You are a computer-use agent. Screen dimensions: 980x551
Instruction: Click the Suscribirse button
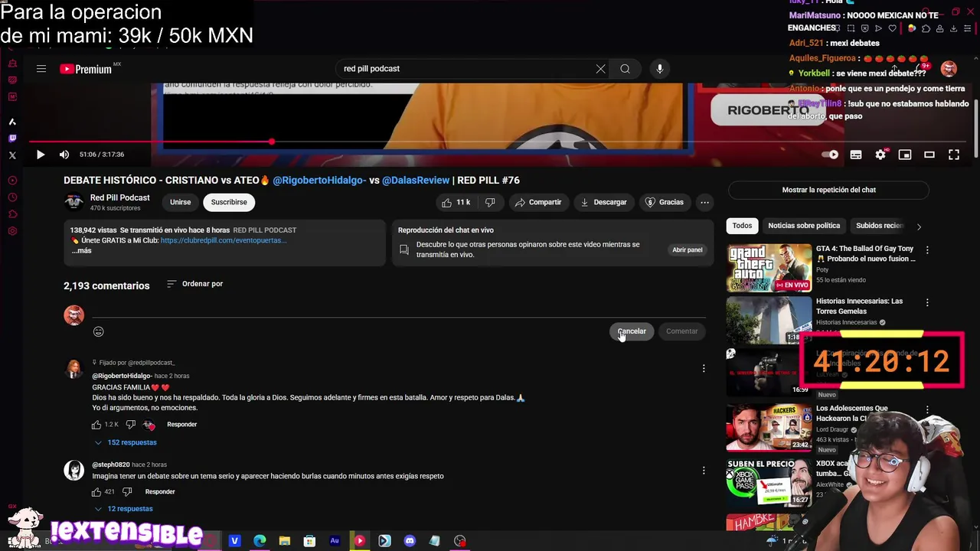pos(229,202)
